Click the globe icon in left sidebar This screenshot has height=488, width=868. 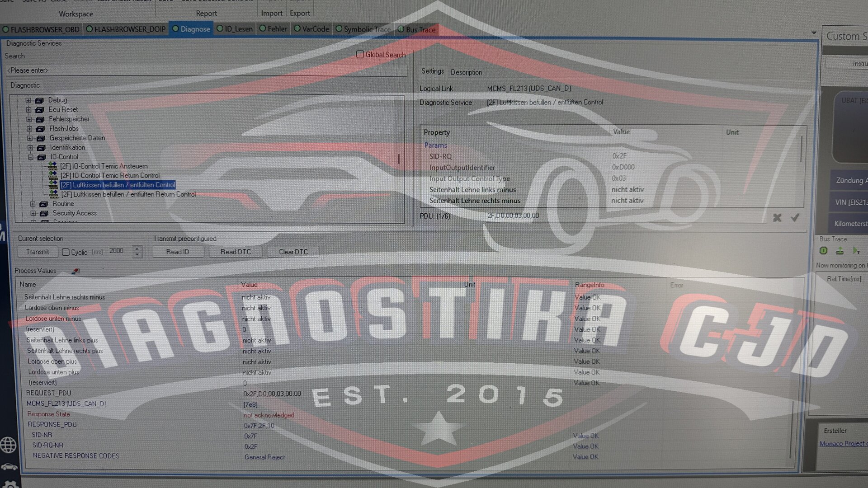[x=8, y=445]
